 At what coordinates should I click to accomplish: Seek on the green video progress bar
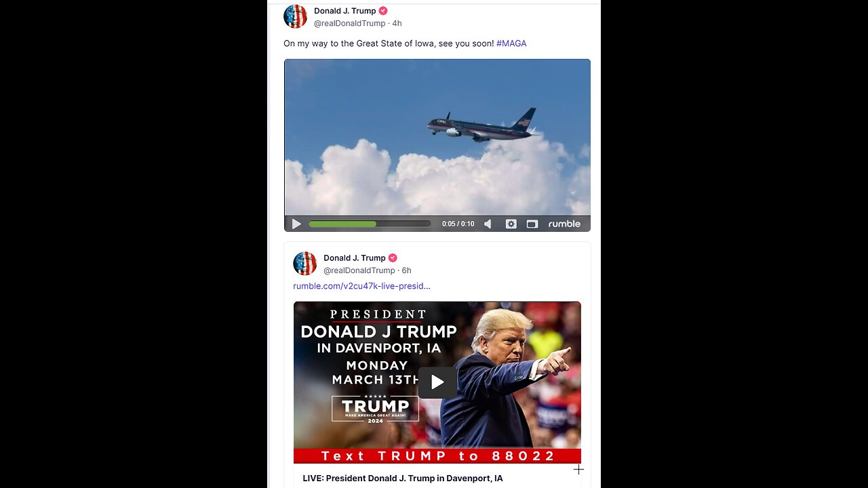tap(370, 224)
